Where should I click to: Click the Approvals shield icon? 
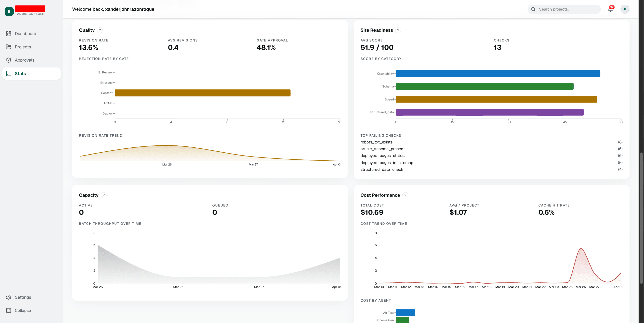click(x=9, y=60)
